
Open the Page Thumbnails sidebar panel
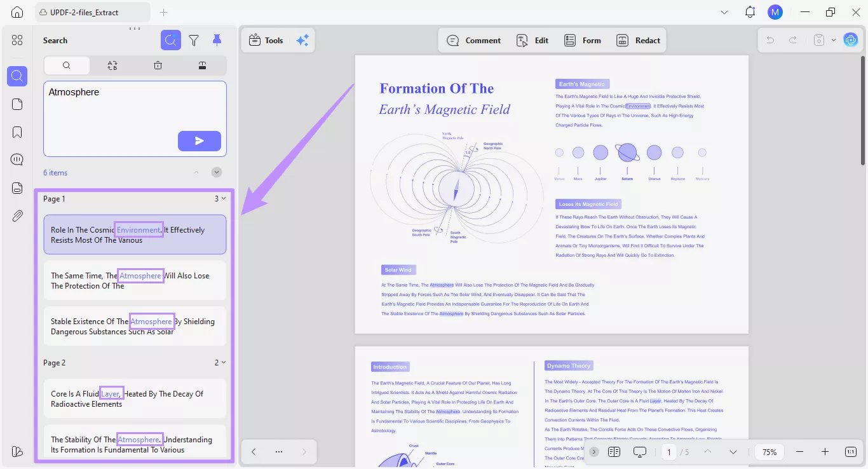pos(17,104)
